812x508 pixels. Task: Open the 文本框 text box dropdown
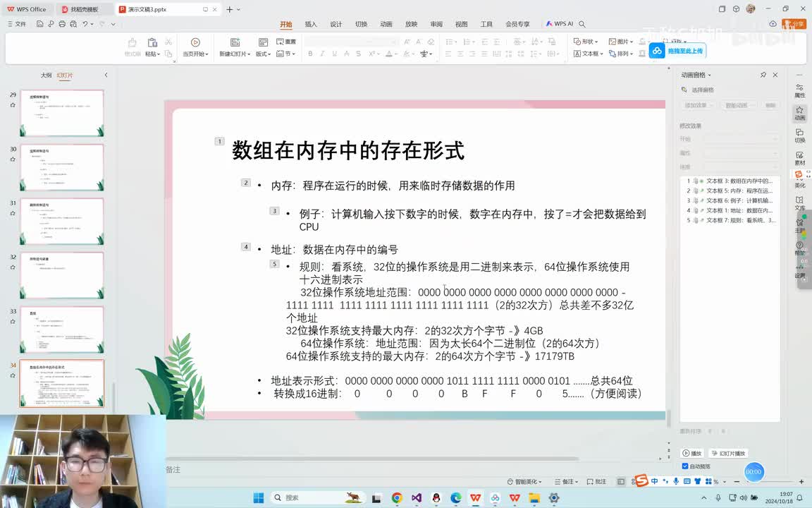589,54
